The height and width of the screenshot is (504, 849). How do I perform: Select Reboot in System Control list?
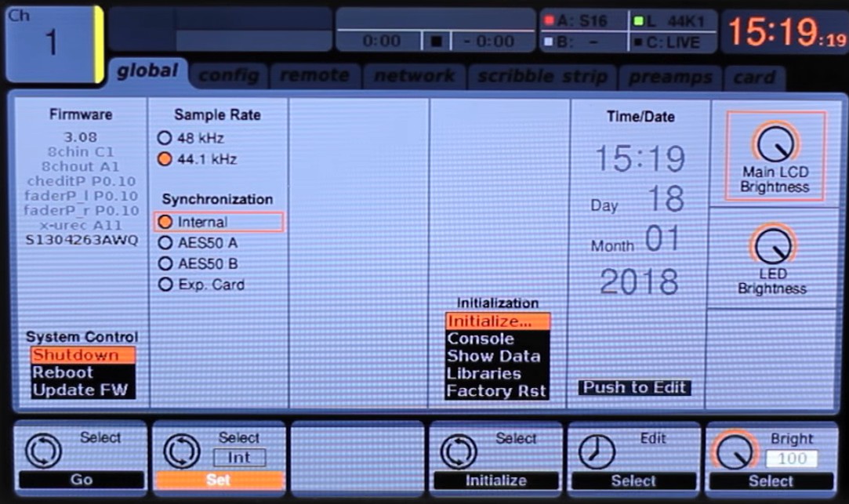pos(63,373)
